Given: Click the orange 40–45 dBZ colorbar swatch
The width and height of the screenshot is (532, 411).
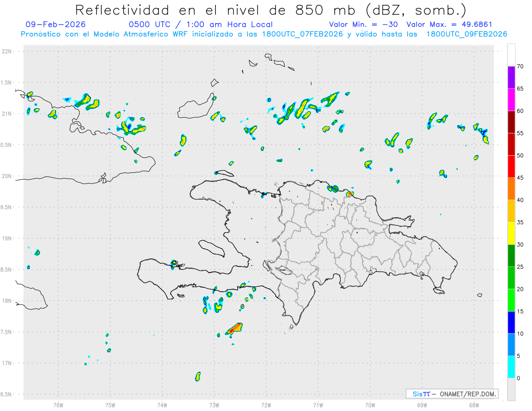Looking at the screenshot, I should [x=511, y=189].
